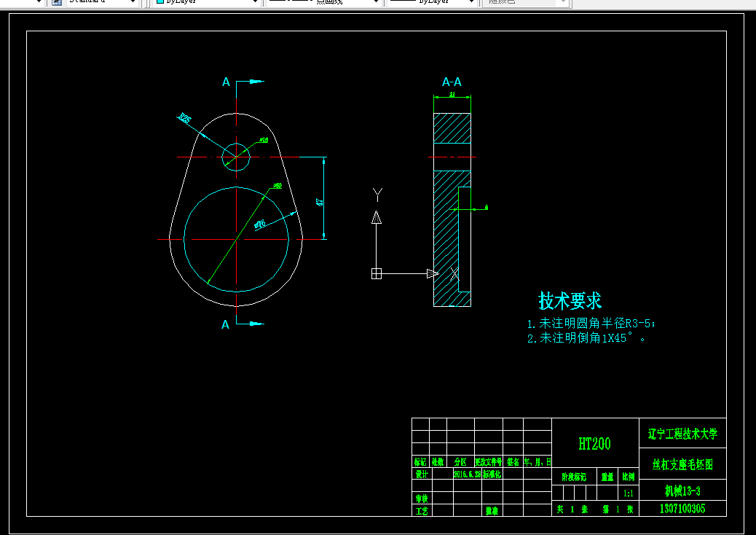The height and width of the screenshot is (535, 756).
Task: Select the 技术要求 heading
Action: pyautogui.click(x=570, y=300)
